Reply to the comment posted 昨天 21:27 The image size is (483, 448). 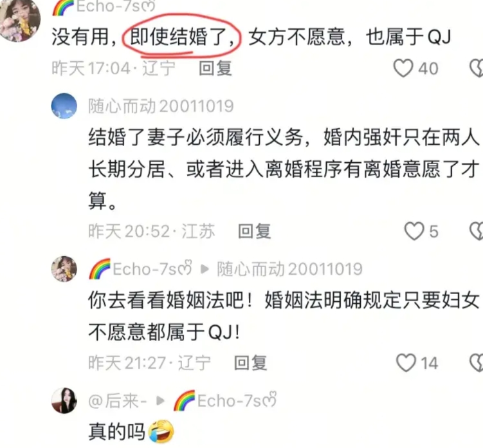click(250, 362)
